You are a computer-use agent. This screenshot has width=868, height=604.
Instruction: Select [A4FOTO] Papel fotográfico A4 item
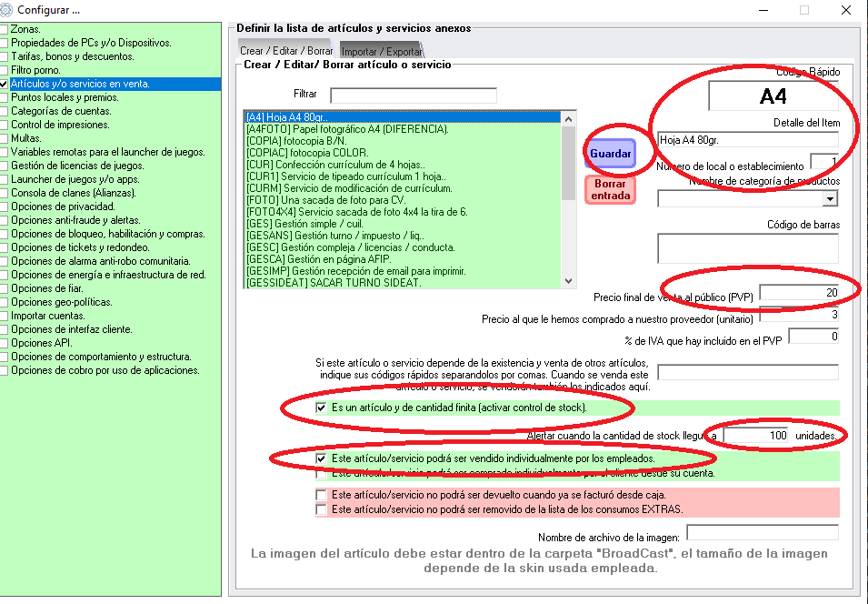[x=403, y=129]
